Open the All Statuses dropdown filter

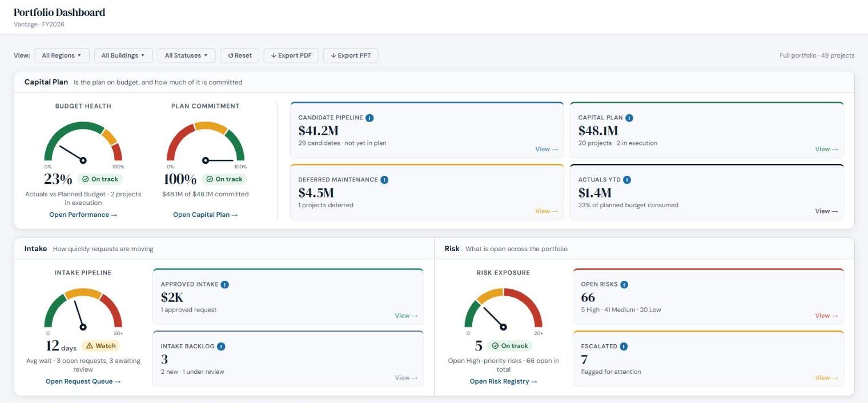pyautogui.click(x=186, y=55)
